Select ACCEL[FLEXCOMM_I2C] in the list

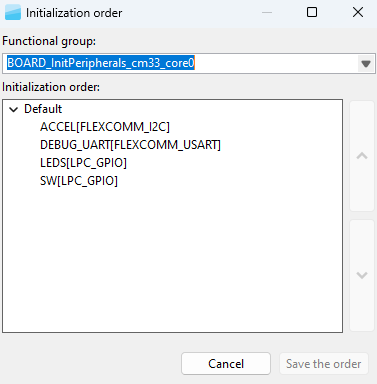pos(105,127)
